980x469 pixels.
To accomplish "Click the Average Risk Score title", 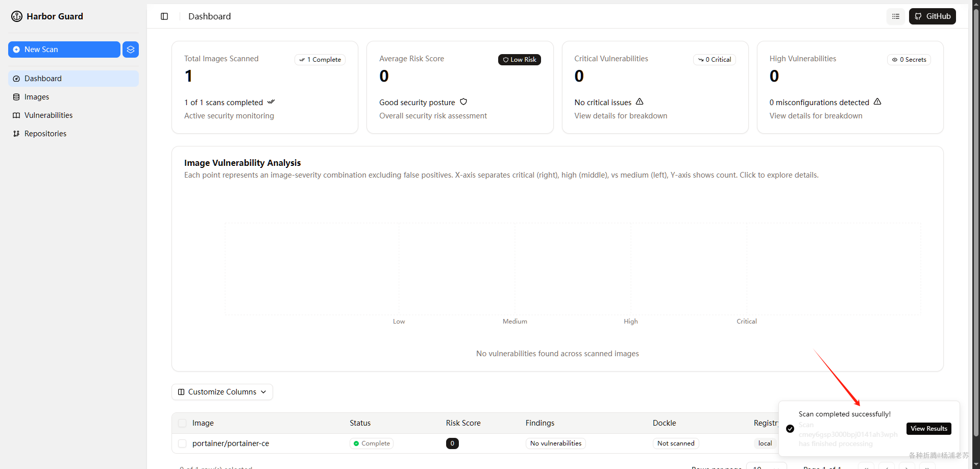I will (412, 59).
